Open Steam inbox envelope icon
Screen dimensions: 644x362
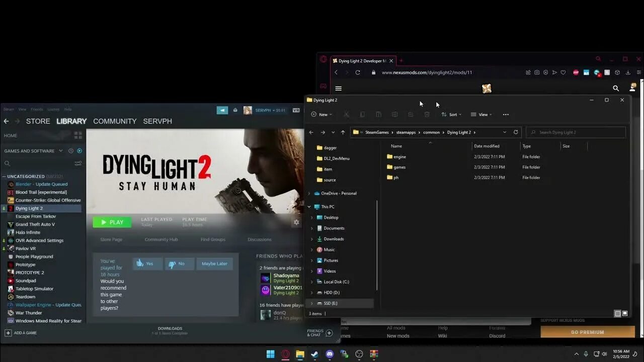(235, 110)
